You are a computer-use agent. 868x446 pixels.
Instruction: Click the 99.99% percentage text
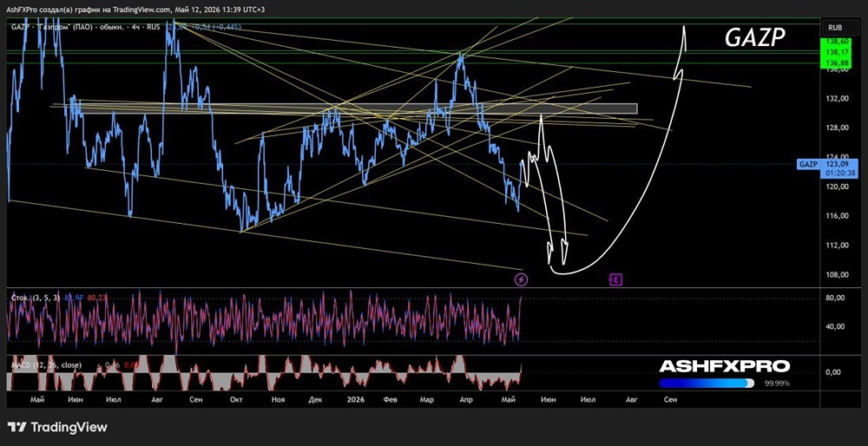click(x=777, y=383)
